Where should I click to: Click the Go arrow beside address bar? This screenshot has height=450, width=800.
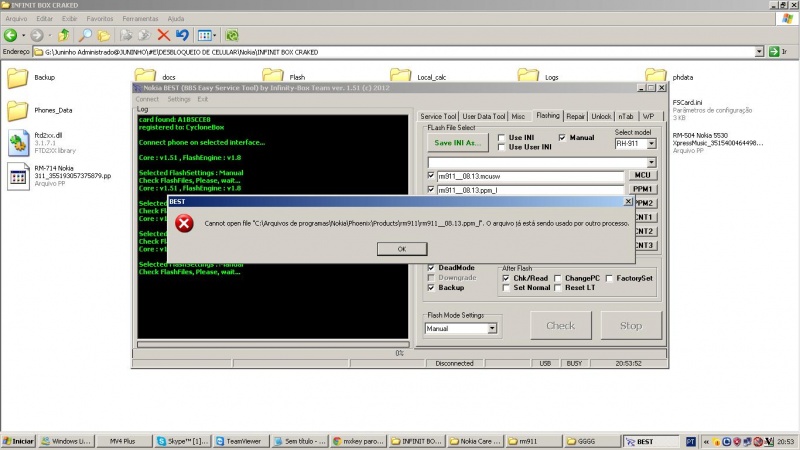(x=774, y=52)
